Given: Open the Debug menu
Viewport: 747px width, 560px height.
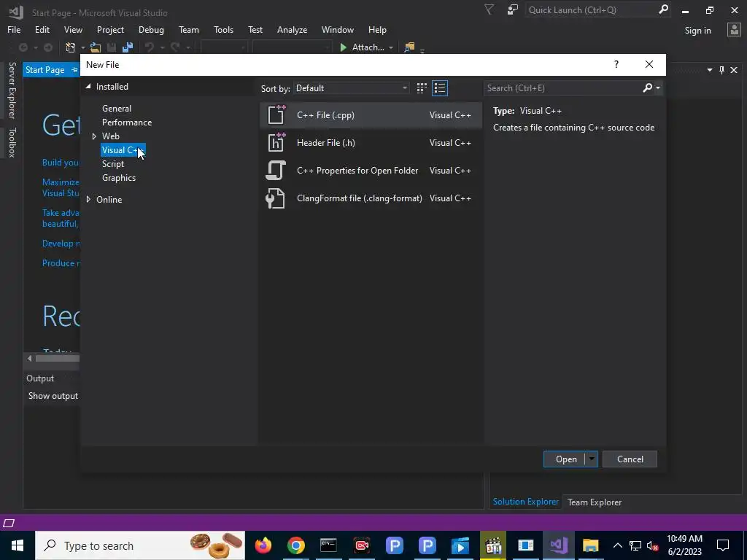Looking at the screenshot, I should coord(151,29).
